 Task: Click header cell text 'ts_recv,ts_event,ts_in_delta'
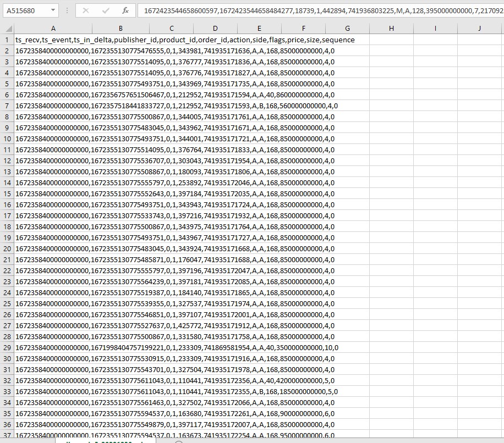(x=64, y=40)
